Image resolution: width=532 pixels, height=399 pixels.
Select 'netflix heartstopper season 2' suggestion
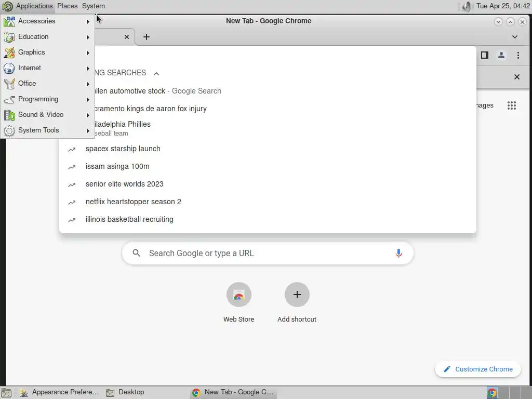pos(268,202)
